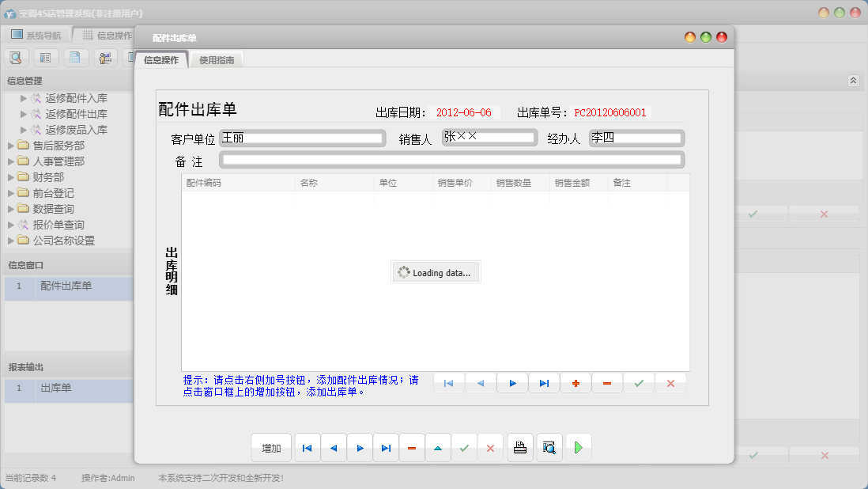Image resolution: width=868 pixels, height=489 pixels.
Task: Click the 客户单位 input field
Action: (302, 138)
